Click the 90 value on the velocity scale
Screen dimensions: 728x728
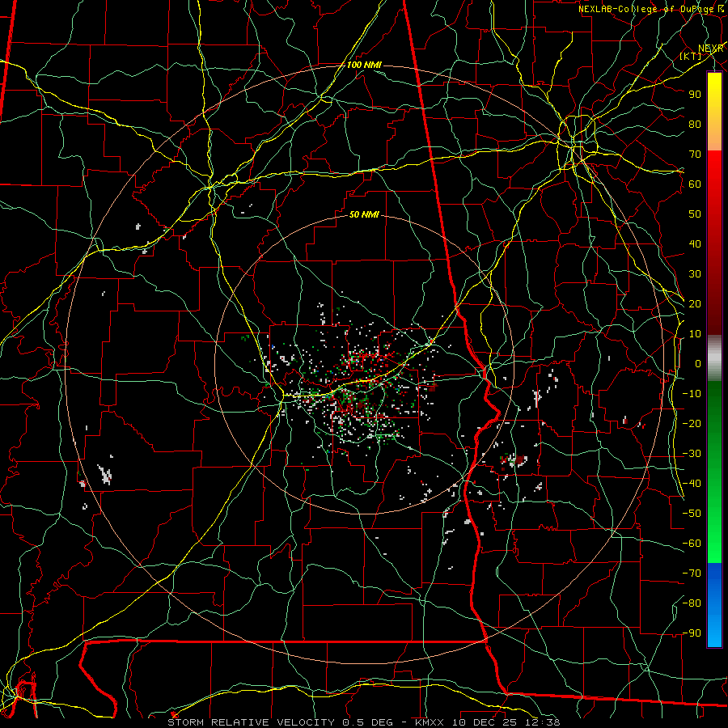point(695,95)
